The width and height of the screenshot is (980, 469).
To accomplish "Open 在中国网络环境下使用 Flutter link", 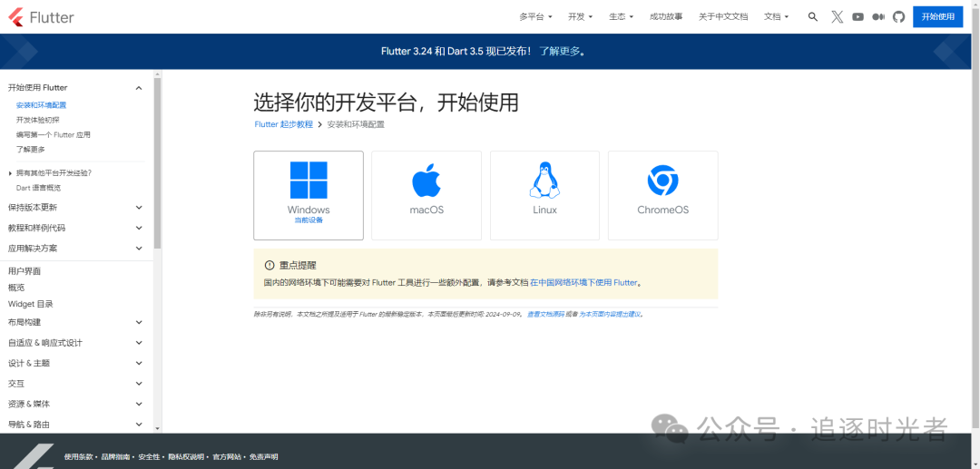I will 583,283.
